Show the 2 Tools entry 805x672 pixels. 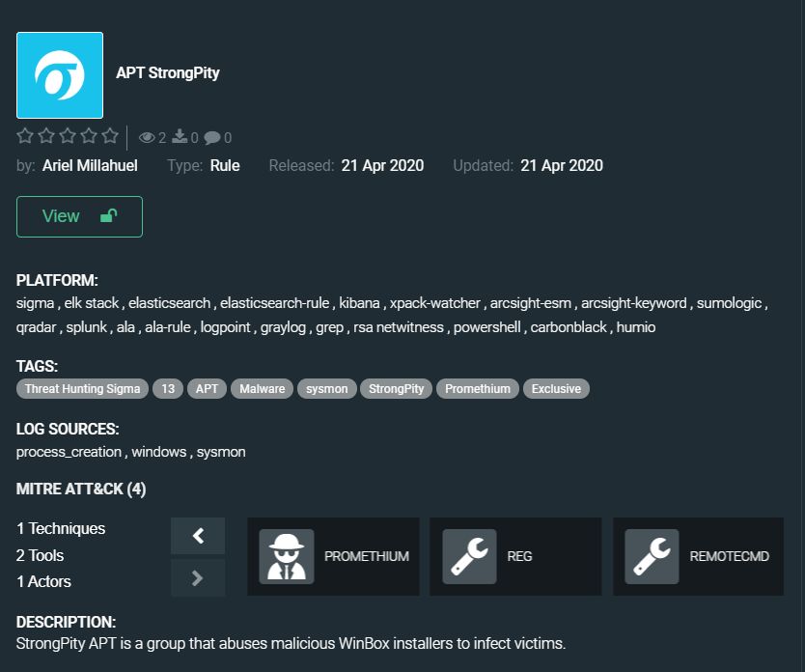tap(40, 555)
